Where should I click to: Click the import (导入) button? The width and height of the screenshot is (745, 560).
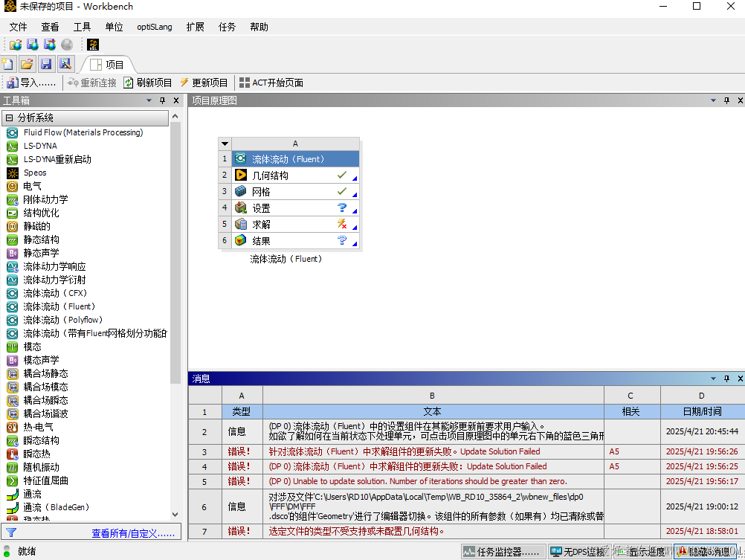click(31, 83)
